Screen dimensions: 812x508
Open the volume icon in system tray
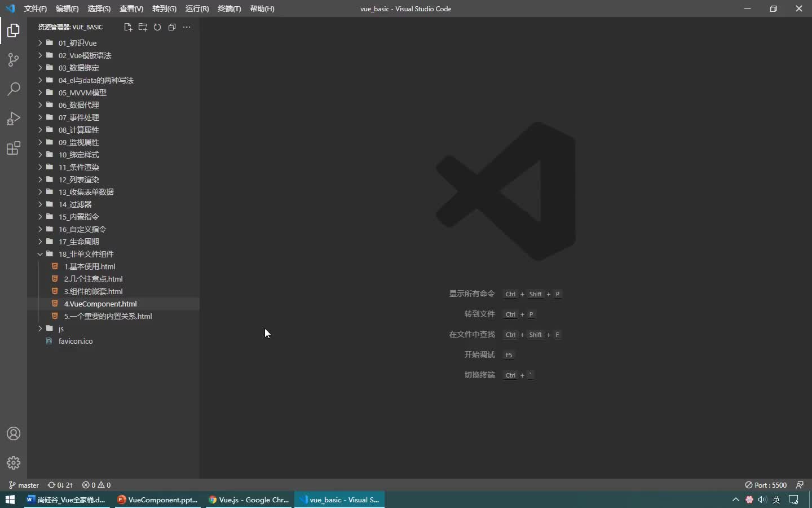tap(762, 500)
